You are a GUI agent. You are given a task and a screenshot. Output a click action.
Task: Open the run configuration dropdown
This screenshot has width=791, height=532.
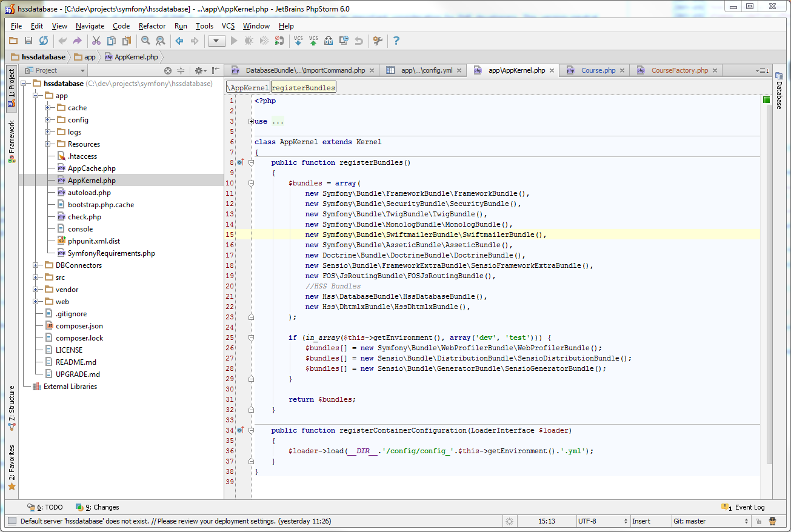(x=216, y=41)
